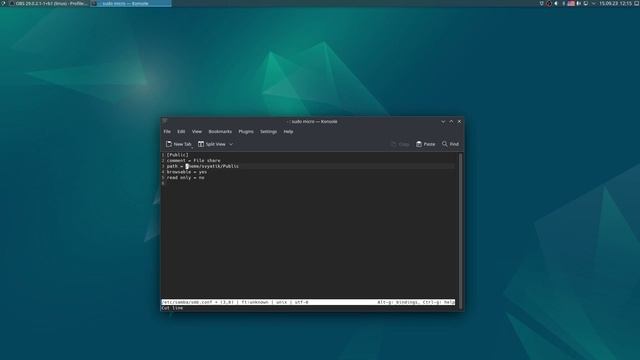Open the Edit menu
The height and width of the screenshot is (360, 640).
coord(181,131)
